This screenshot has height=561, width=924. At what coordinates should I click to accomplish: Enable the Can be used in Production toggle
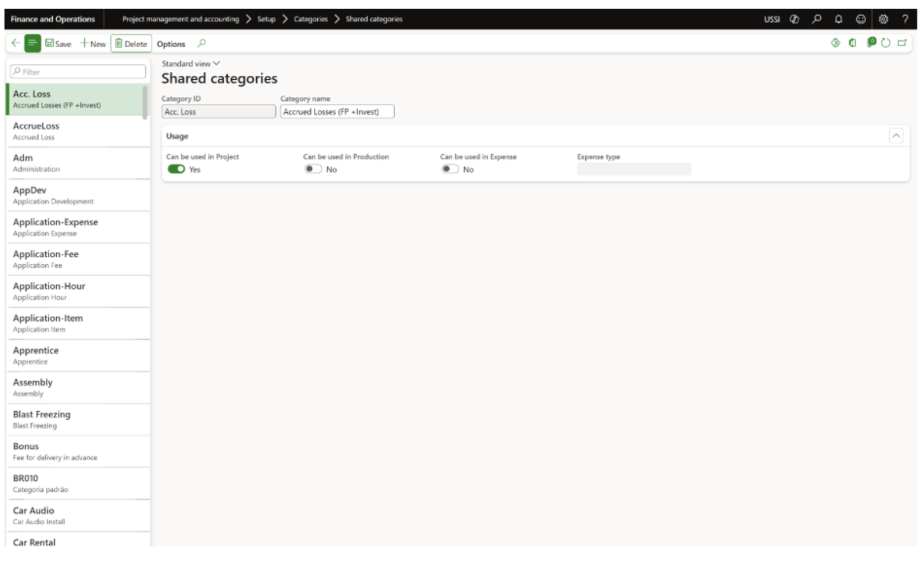tap(313, 169)
